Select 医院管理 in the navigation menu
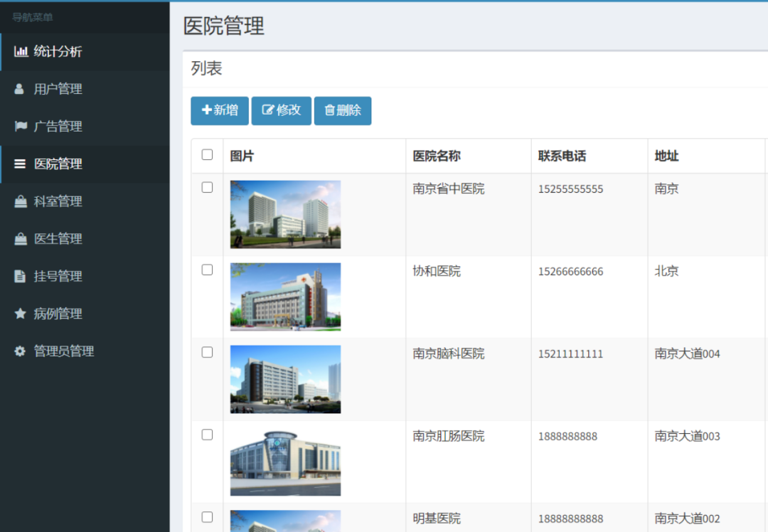Screen dimensions: 768x532 [x=85, y=164]
